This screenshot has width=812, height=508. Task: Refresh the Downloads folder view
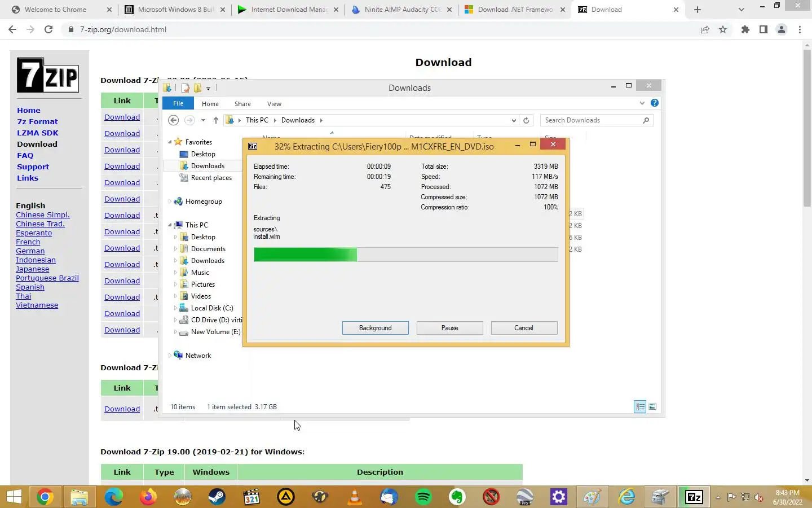(x=526, y=120)
